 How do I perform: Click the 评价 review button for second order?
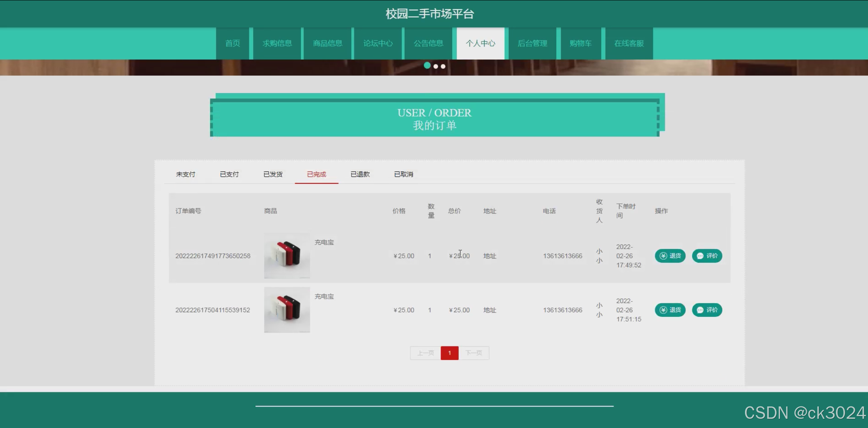point(707,310)
